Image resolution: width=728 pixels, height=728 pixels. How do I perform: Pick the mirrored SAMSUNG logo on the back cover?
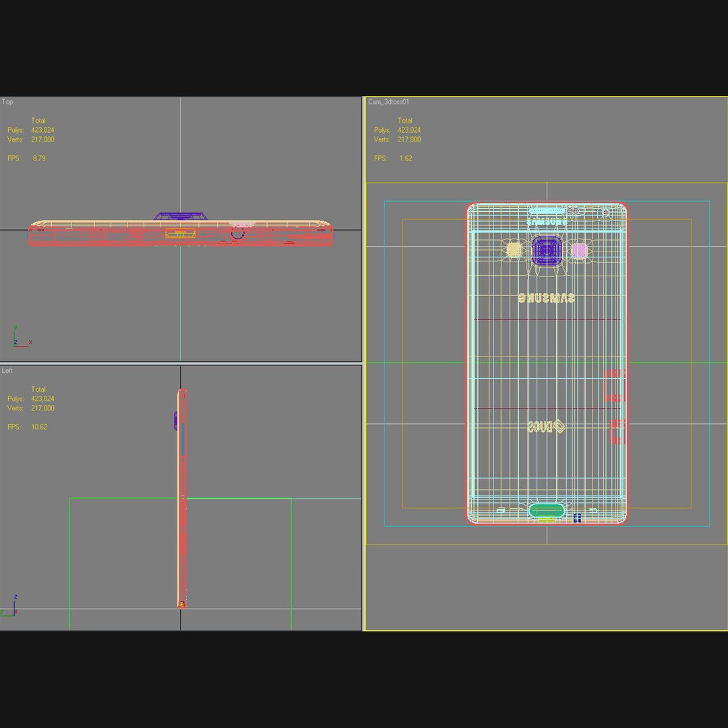pos(546,298)
